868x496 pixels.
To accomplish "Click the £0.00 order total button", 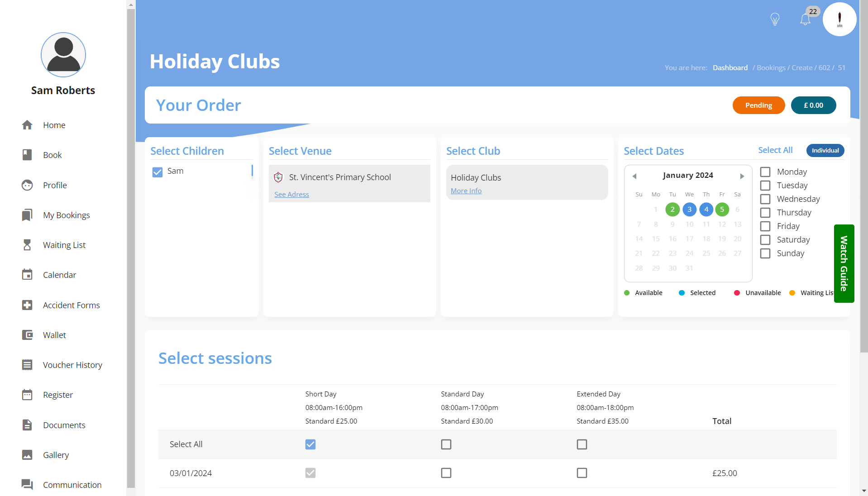I will (x=813, y=105).
